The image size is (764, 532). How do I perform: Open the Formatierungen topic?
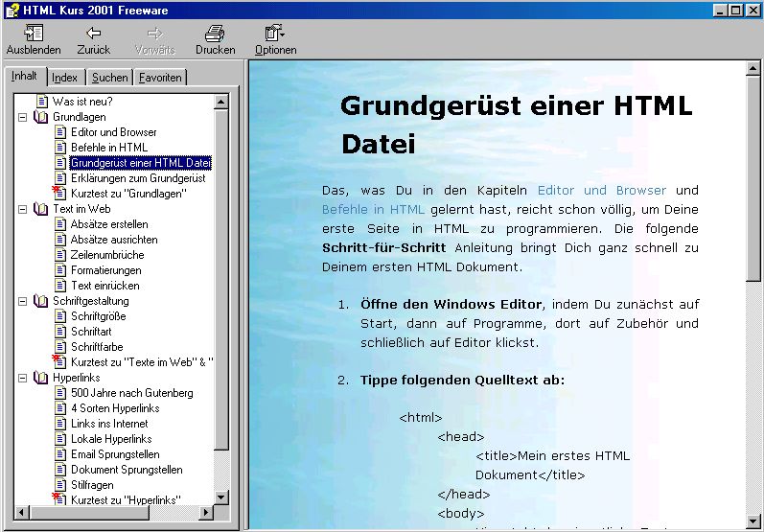tap(106, 270)
